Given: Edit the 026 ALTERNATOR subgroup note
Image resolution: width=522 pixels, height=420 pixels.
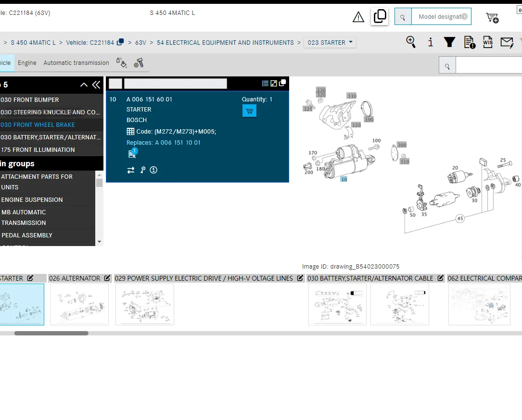Looking at the screenshot, I should coord(107,278).
